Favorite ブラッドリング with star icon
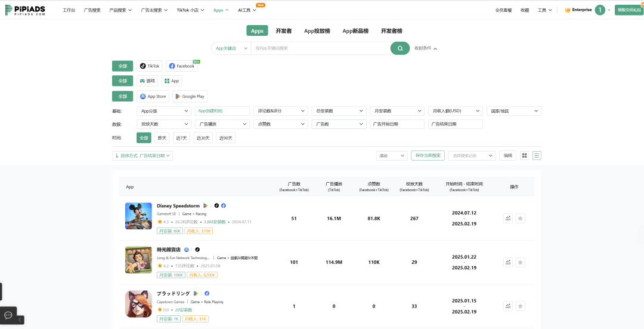 521,306
